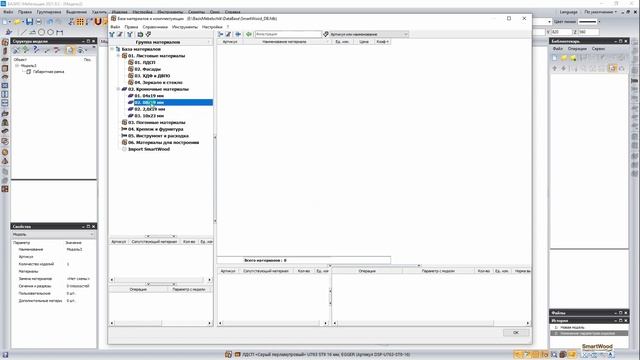Select '01. ЛДСП' in the materials tree
The width and height of the screenshot is (640, 360).
point(145,62)
